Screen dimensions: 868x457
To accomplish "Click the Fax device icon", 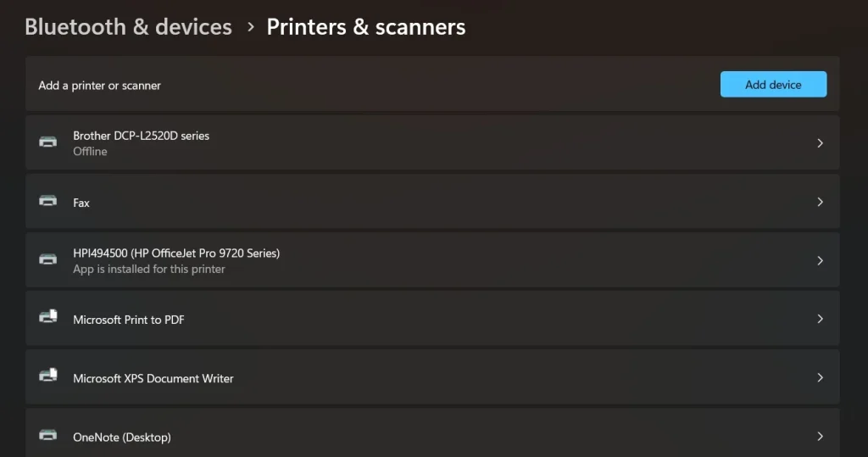I will (48, 202).
